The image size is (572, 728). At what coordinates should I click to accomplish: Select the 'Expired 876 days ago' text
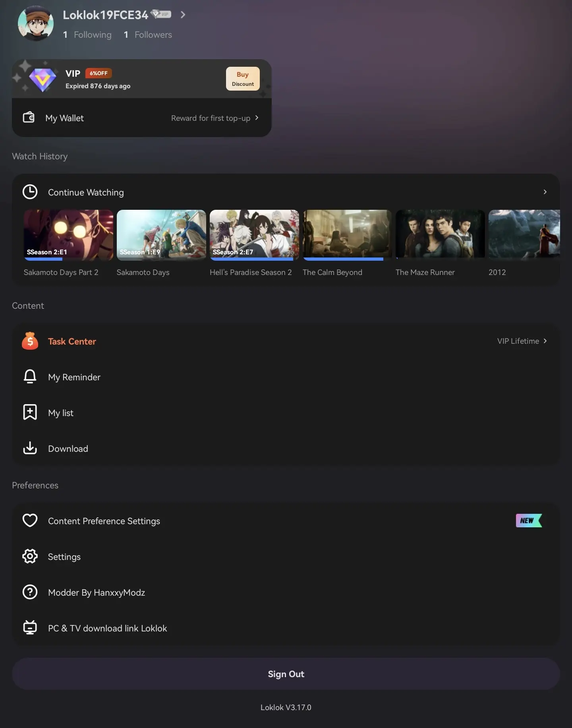pyautogui.click(x=98, y=86)
